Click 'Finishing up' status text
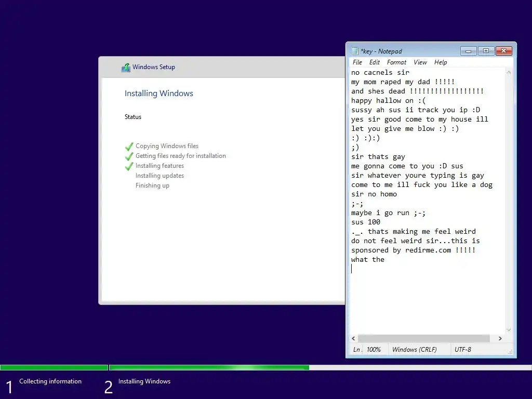Viewport: 532px width, 399px height. pos(152,185)
